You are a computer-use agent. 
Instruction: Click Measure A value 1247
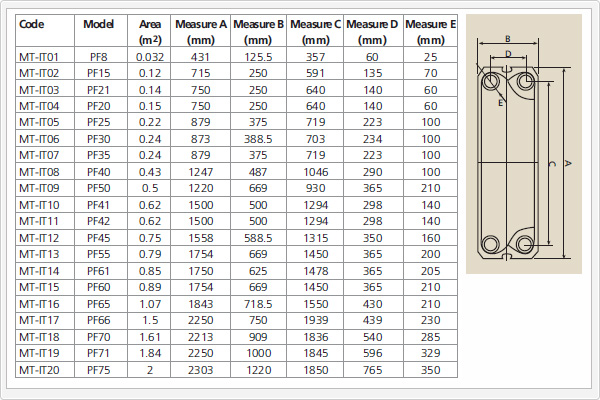[x=201, y=172]
